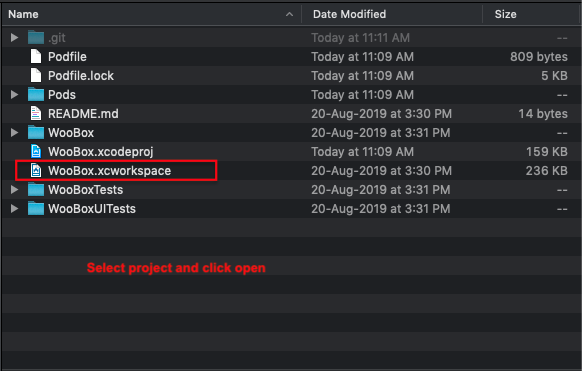Screen dimensions: 582x371
Task: Select the WooBox.xcworkspace file name
Action: click(109, 171)
